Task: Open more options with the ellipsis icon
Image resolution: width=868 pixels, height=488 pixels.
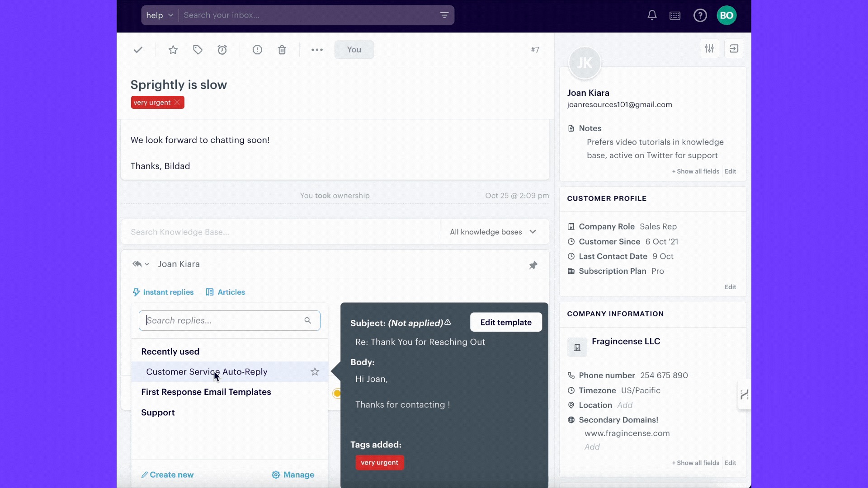Action: (x=317, y=50)
